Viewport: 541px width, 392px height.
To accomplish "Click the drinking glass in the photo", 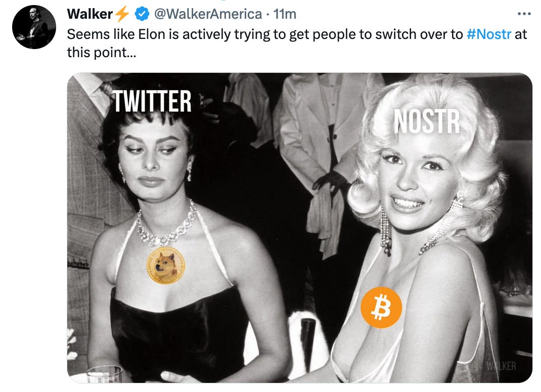I will coord(105,374).
